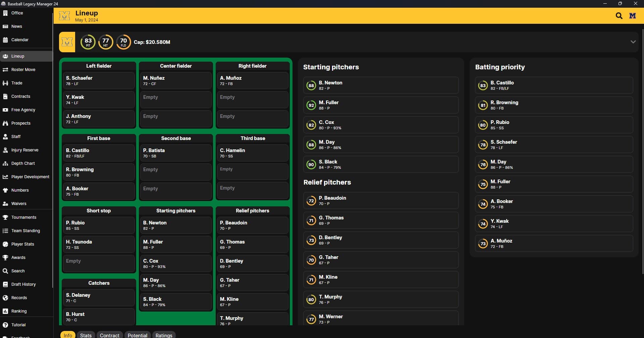Viewport: 644px width, 338px height.
Task: Open the Draft History icon
Action: tap(5, 284)
